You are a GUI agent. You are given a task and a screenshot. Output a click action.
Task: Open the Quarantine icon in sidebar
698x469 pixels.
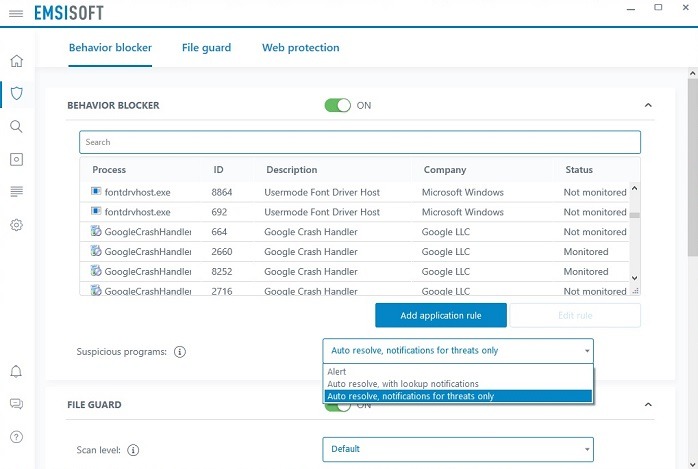pos(16,159)
